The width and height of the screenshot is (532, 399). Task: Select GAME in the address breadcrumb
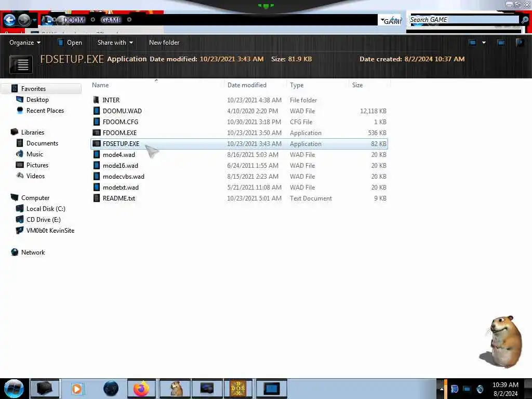click(111, 20)
